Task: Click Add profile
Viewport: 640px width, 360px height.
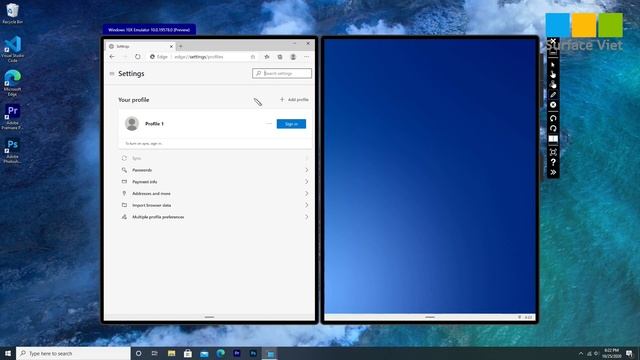Action: point(294,100)
